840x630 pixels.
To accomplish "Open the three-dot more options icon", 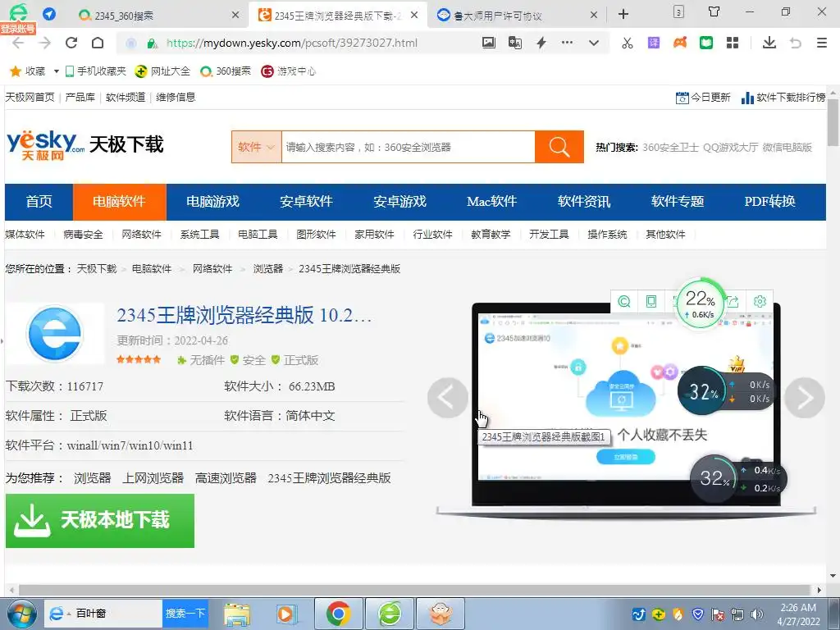I will pos(567,43).
